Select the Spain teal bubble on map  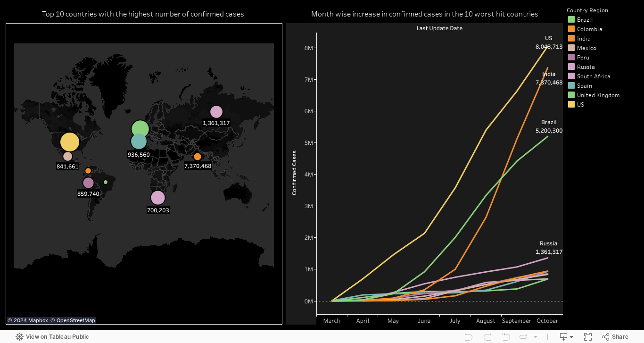(x=139, y=141)
